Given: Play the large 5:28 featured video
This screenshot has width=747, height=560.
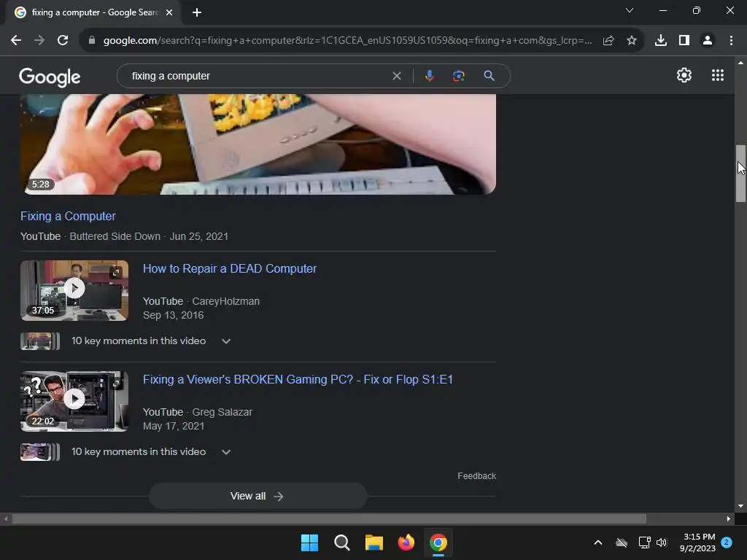Looking at the screenshot, I should tap(258, 144).
